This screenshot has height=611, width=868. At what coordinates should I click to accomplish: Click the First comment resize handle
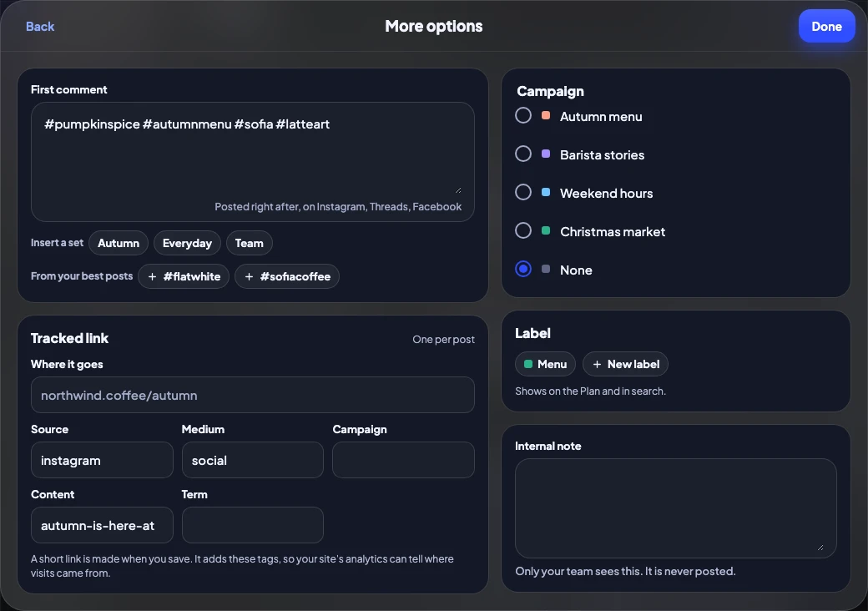458,189
